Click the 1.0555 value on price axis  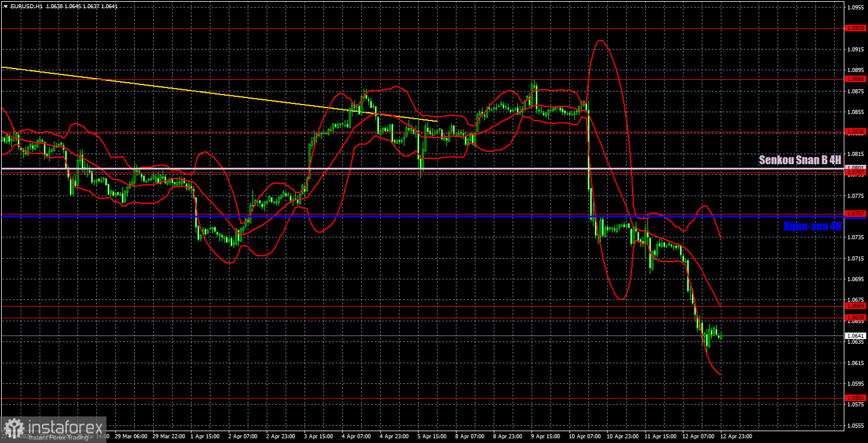pos(856,425)
